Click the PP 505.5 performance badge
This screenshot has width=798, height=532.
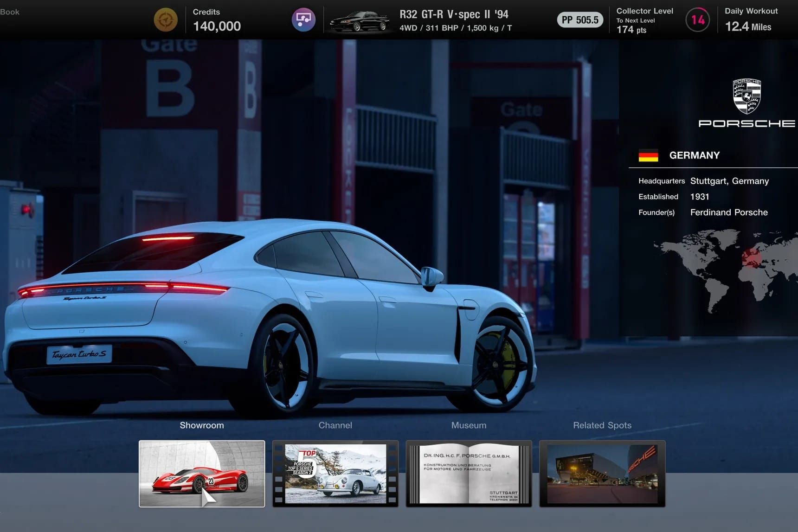pos(579,20)
